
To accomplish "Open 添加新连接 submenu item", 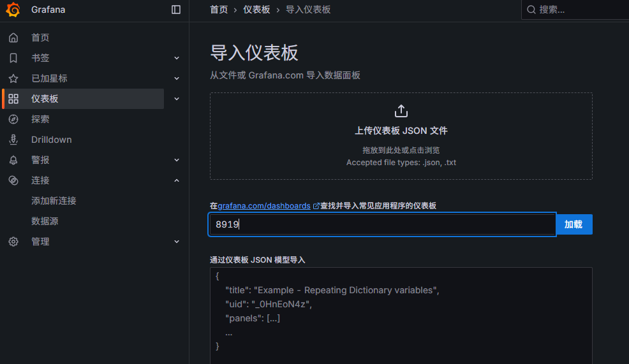I will tap(54, 201).
